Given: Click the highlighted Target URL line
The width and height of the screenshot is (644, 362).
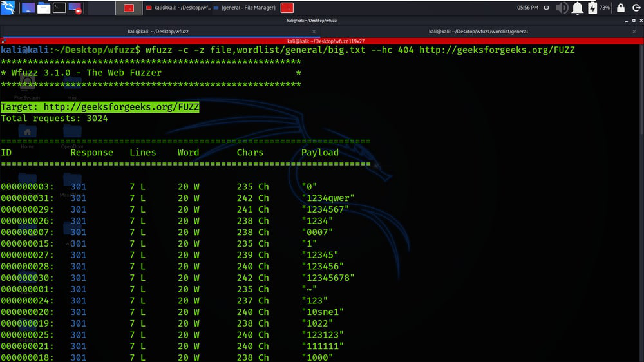Looking at the screenshot, I should (x=100, y=107).
